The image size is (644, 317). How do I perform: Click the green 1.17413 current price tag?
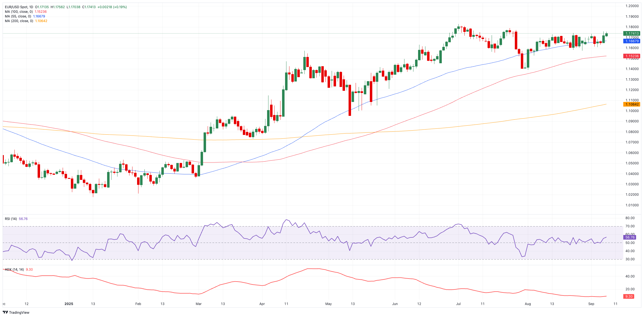[x=632, y=34]
